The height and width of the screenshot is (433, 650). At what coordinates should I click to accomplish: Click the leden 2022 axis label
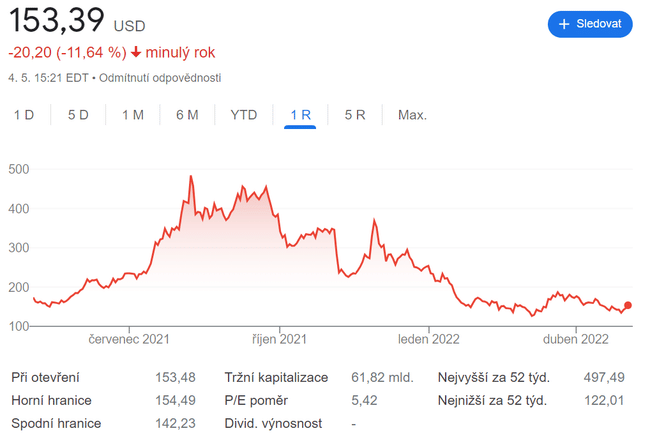(x=429, y=340)
